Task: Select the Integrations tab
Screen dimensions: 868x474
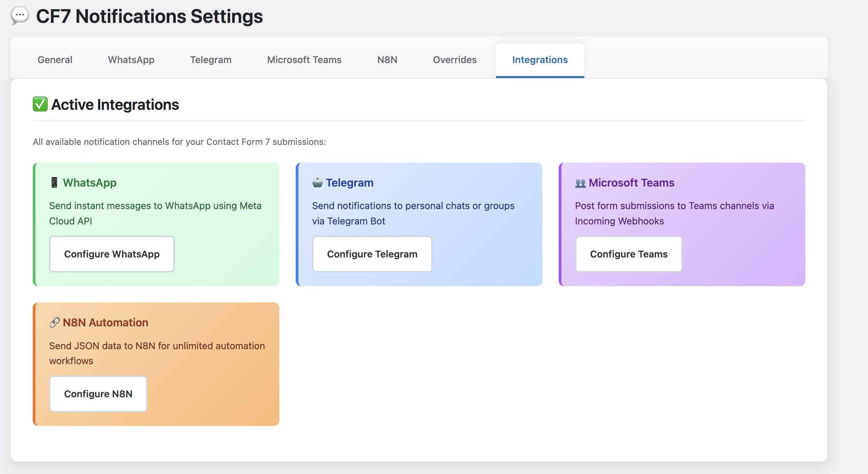Action: tap(540, 60)
